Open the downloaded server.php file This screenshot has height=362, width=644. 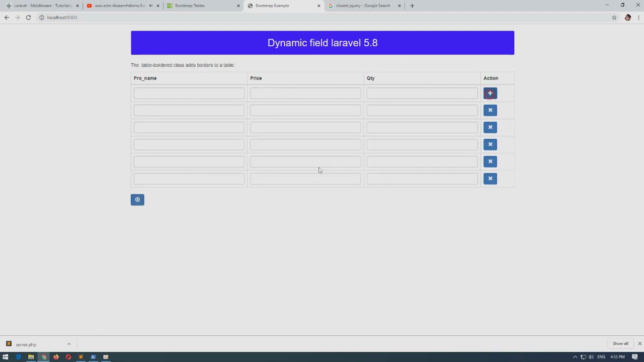click(x=26, y=344)
